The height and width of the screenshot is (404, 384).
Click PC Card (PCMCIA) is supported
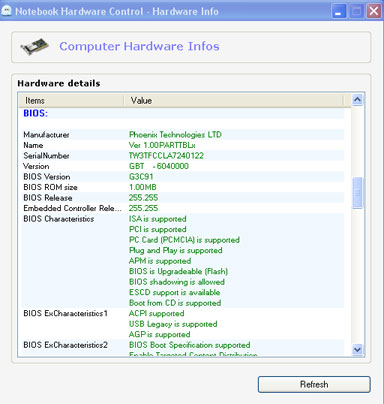[x=184, y=240]
